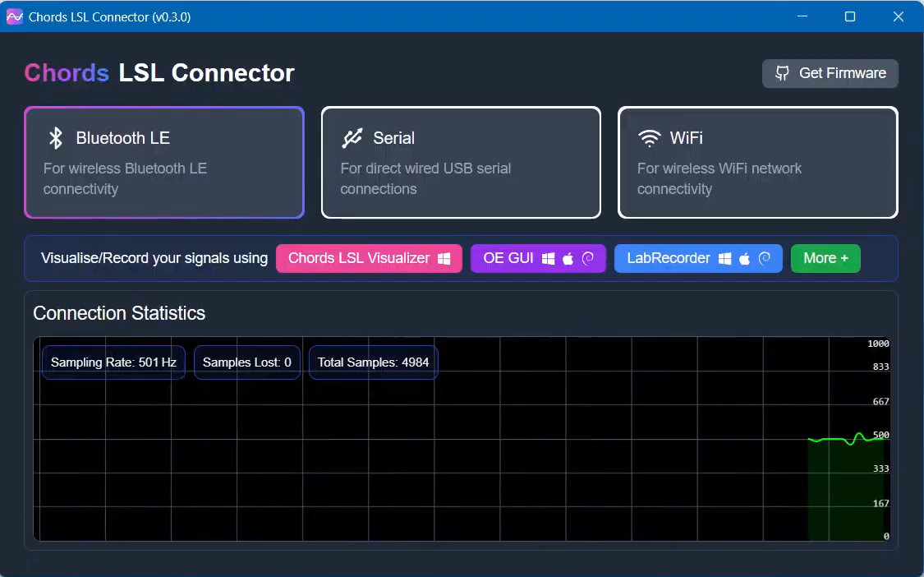Click the Samples Lost counter badge
924x577 pixels.
tap(246, 362)
